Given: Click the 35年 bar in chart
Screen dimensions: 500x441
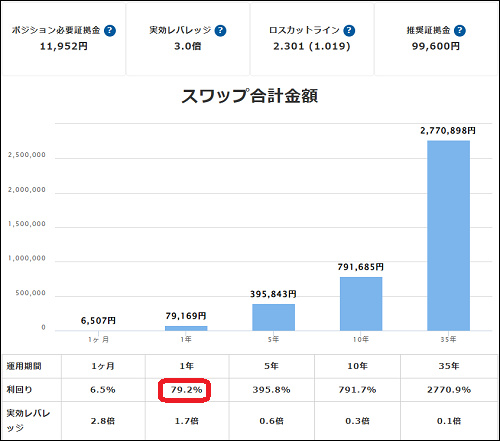Looking at the screenshot, I should 448,236.
